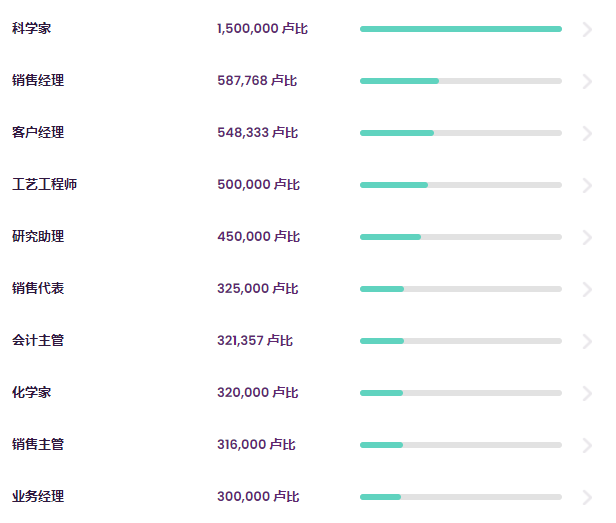The image size is (616, 523).
Task: Open the arrow for 研究助理 row
Action: point(587,237)
